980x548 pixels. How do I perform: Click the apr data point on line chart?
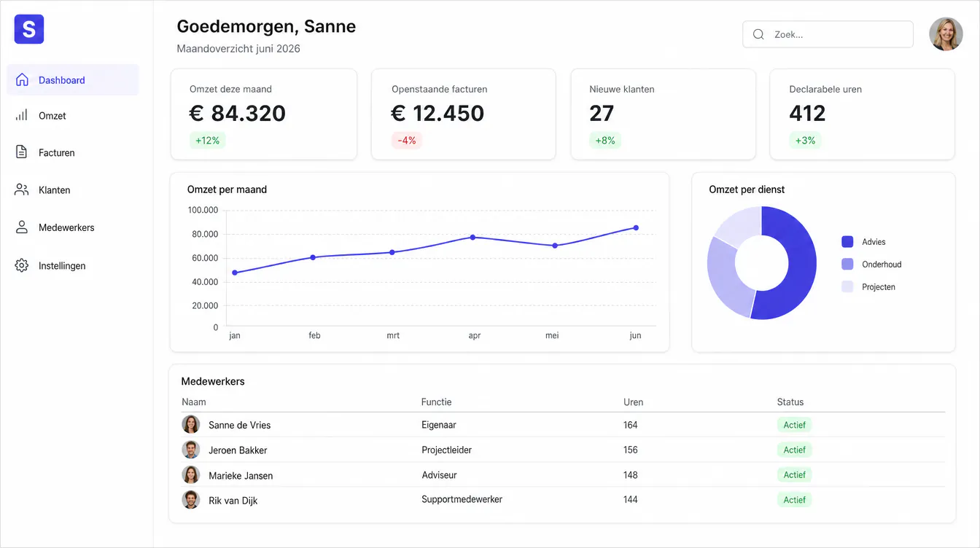click(x=472, y=238)
